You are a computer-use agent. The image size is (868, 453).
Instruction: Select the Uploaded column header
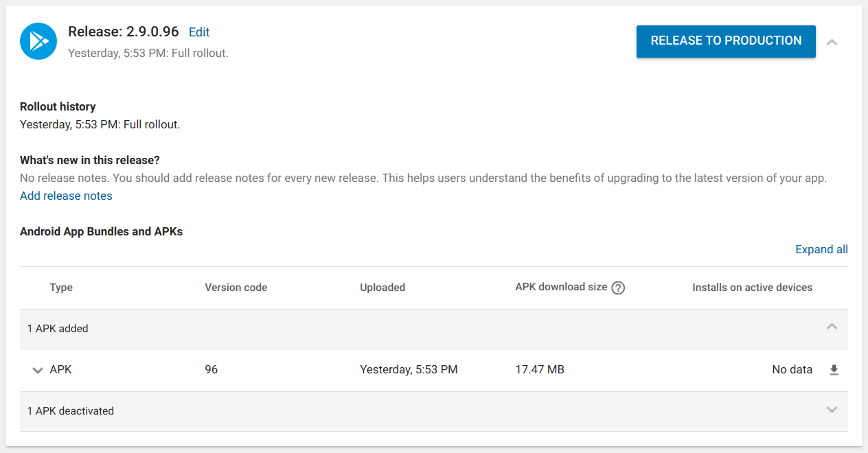pos(382,288)
